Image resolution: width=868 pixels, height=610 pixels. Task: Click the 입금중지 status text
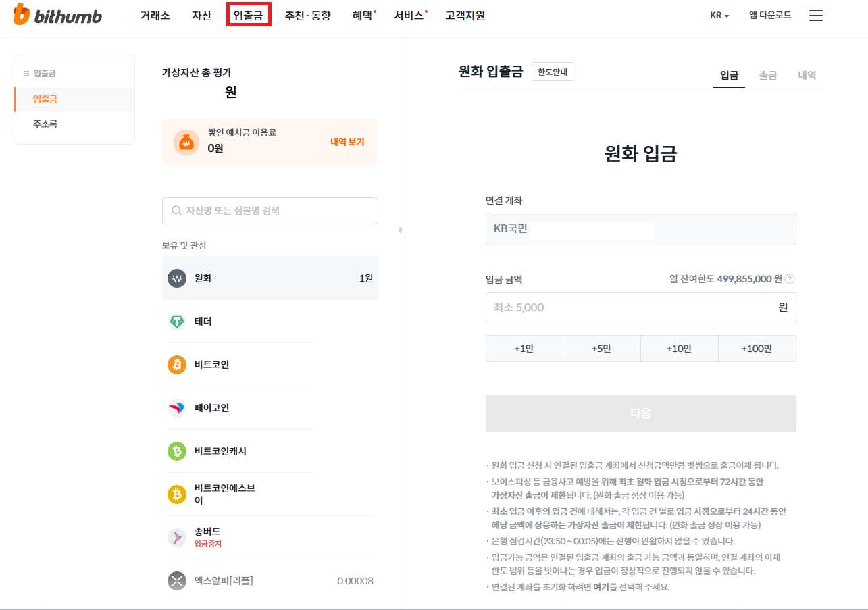pyautogui.click(x=208, y=544)
